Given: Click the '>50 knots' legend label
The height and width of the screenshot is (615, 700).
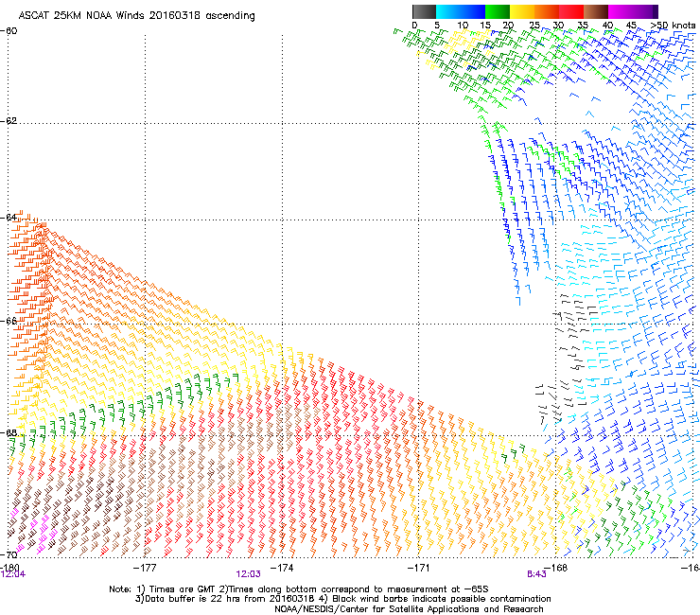Looking at the screenshot, I should coord(673,26).
